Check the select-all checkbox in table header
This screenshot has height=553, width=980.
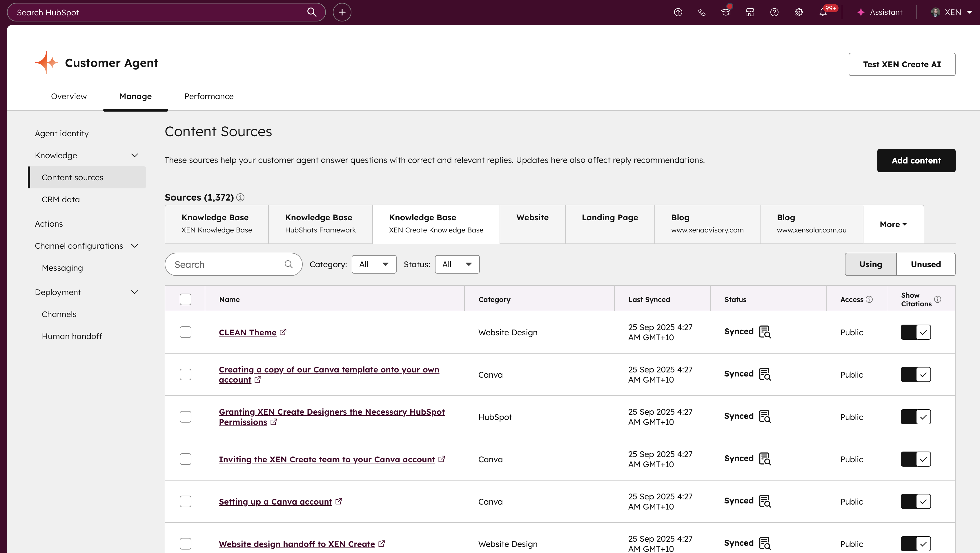click(185, 299)
